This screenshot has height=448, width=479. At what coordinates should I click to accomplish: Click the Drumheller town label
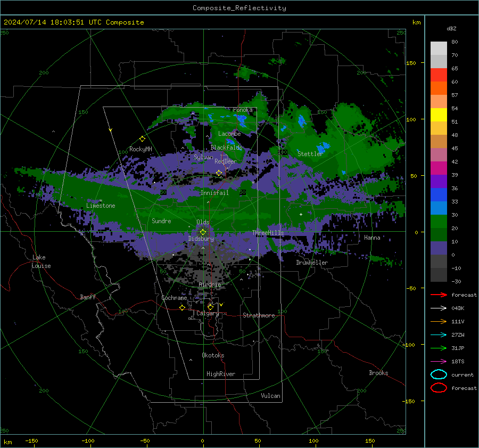(312, 263)
